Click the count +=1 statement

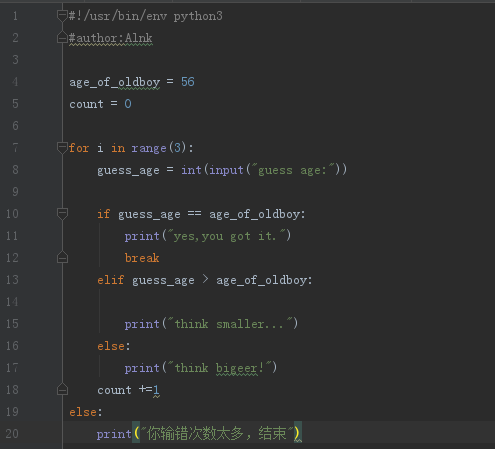128,390
